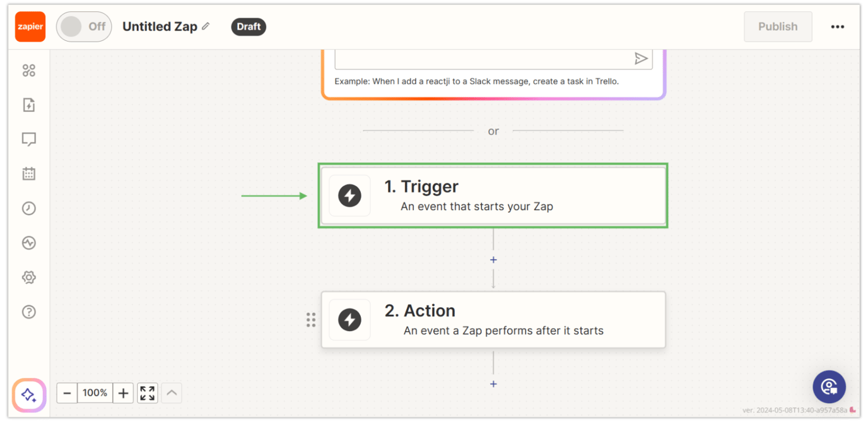Zoom out using the minus control

67,392
